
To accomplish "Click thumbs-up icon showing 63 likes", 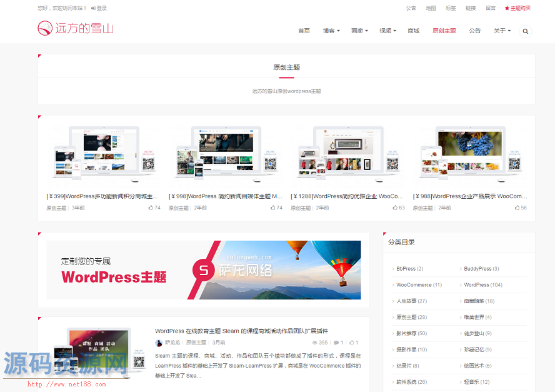I will point(395,208).
